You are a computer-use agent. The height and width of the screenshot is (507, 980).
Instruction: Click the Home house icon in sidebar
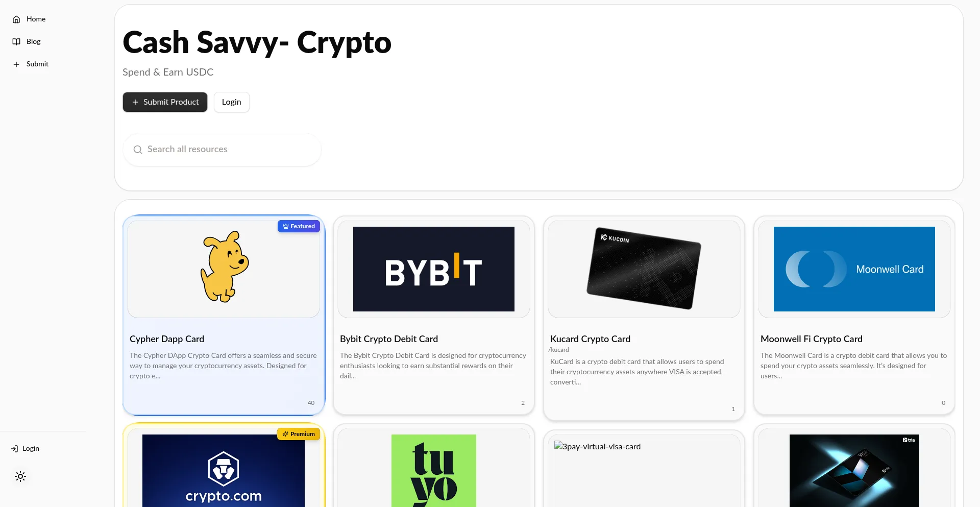[x=16, y=19]
